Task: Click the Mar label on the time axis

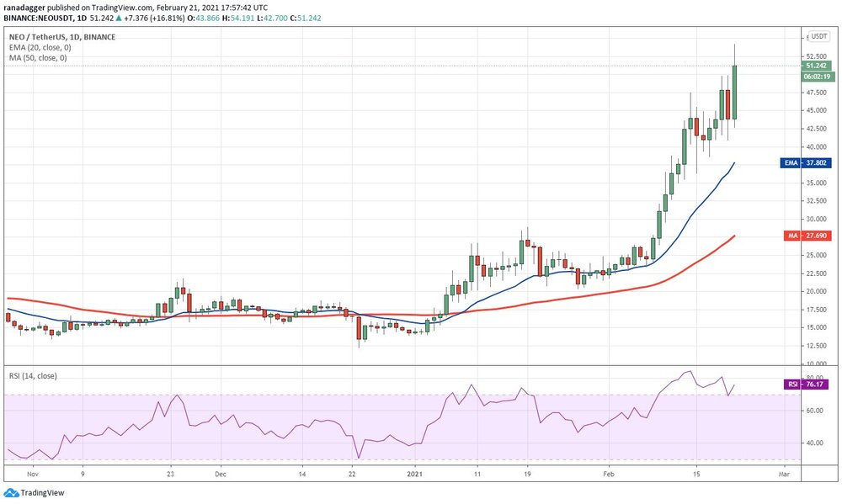Action: coord(783,474)
